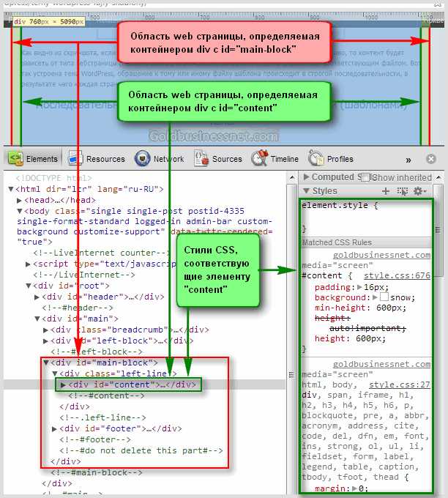Toggle element state icon in Styles header
The image size is (448, 498).
tap(402, 191)
